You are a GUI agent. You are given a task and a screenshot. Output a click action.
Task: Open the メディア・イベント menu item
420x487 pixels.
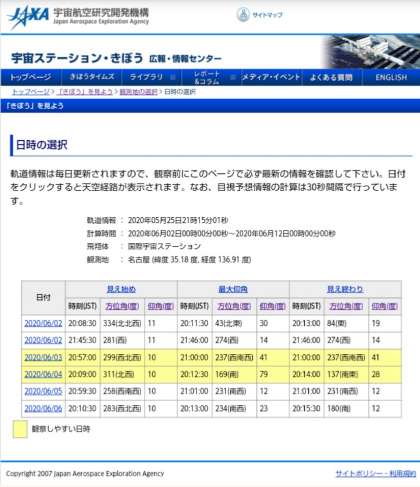[x=271, y=77]
